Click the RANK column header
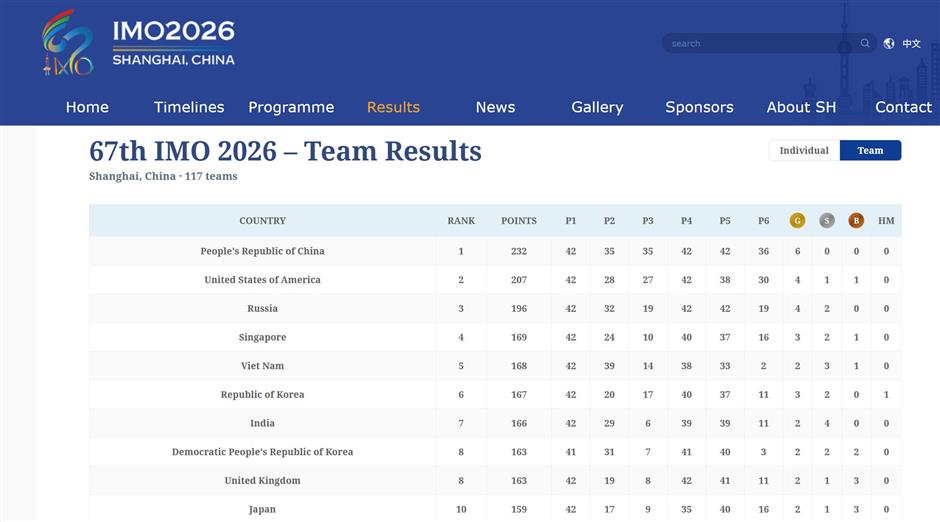Image resolution: width=940 pixels, height=522 pixels. [x=461, y=221]
